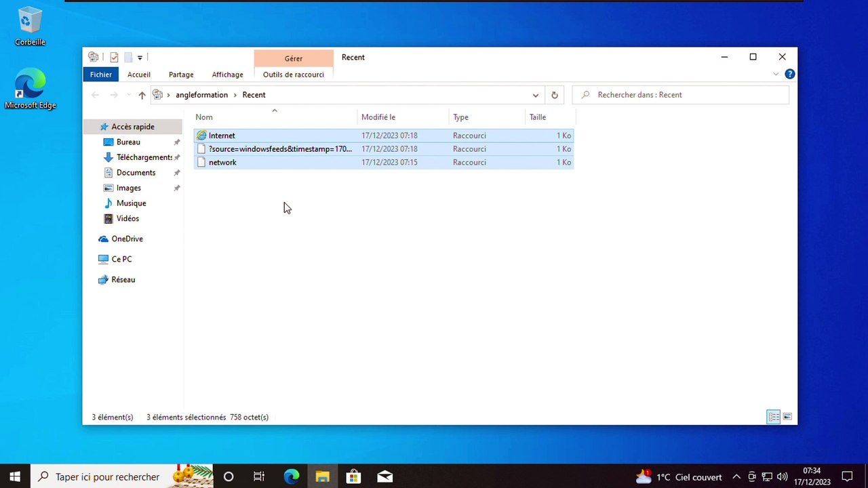The image size is (868, 488).
Task: Click the taskbar search box
Action: point(122,476)
